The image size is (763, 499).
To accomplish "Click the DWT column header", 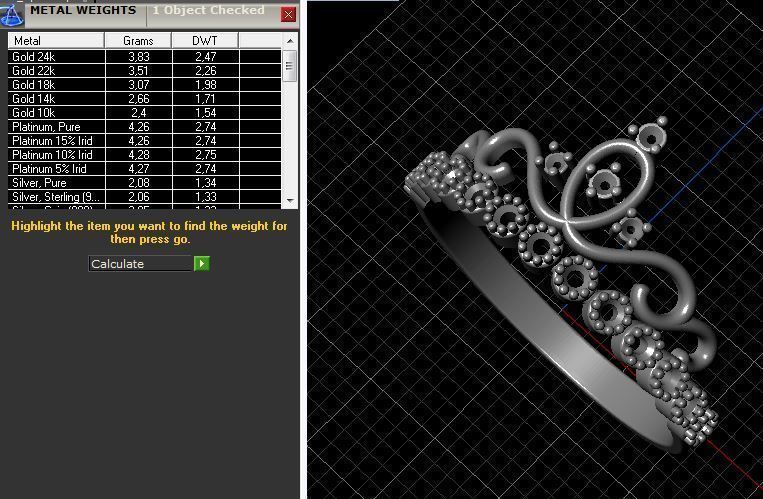I will pyautogui.click(x=205, y=41).
